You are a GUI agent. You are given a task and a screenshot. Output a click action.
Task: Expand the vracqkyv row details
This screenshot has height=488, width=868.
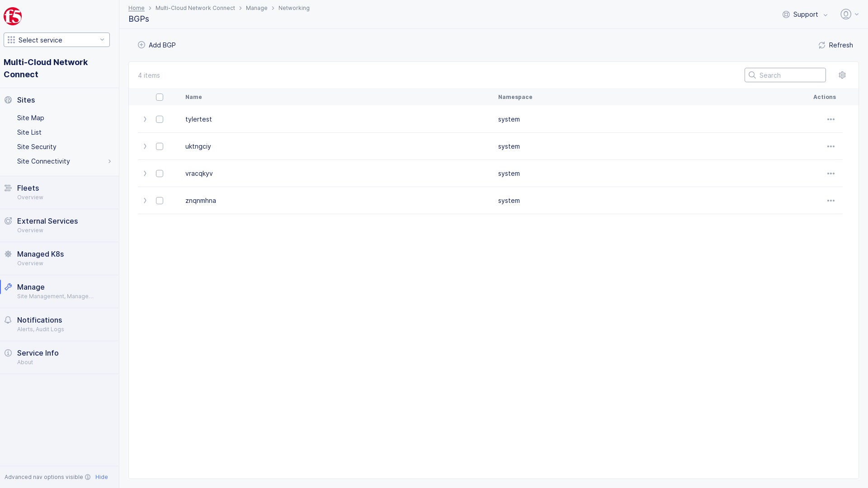tap(145, 174)
